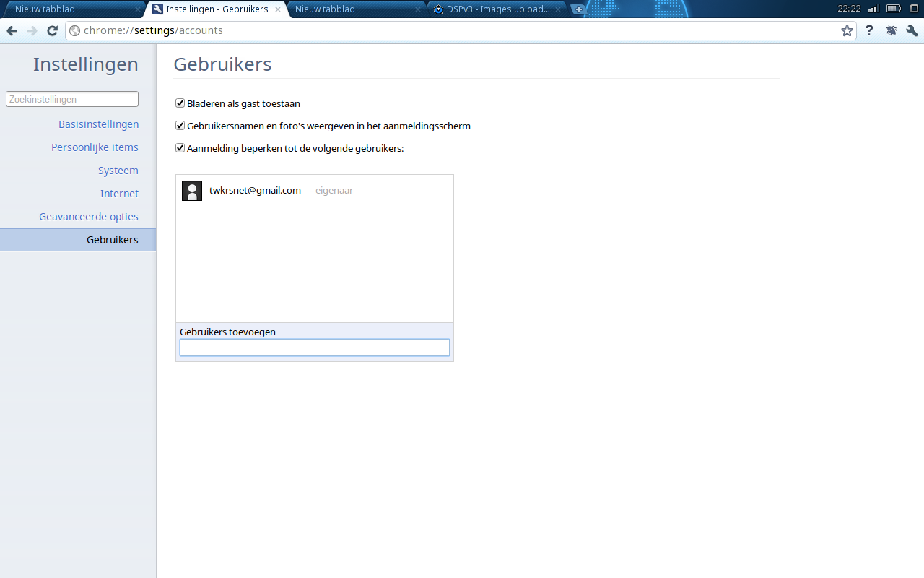
Task: Open Internet settings
Action: point(120,194)
